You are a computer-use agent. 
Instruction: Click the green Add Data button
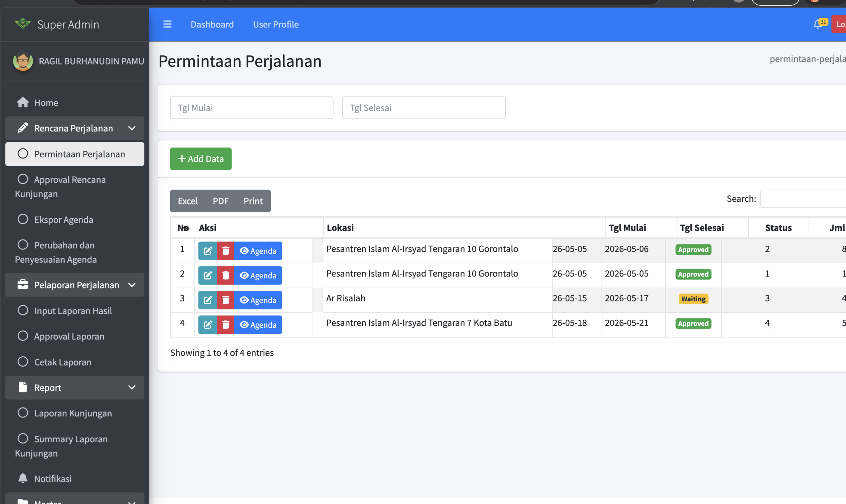(x=201, y=159)
